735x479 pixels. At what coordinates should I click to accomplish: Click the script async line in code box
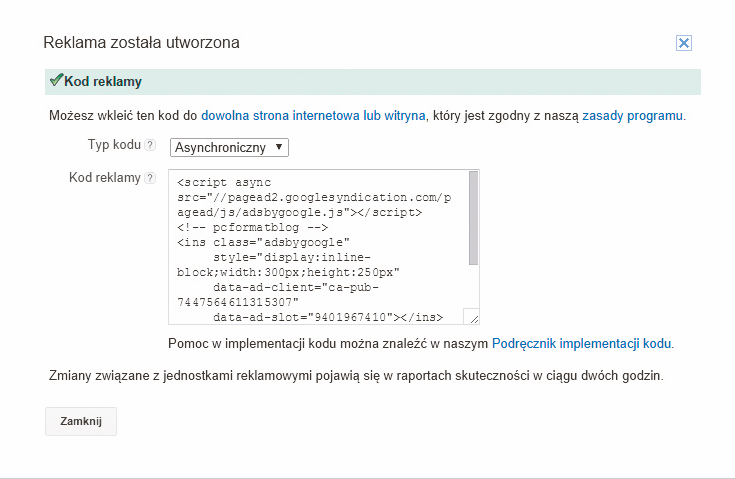[217, 183]
